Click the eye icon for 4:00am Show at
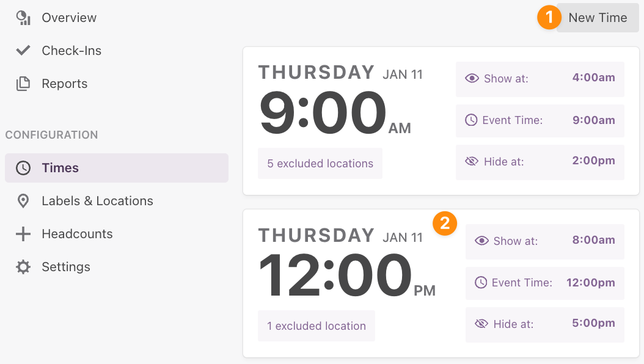The height and width of the screenshot is (364, 644). click(472, 78)
